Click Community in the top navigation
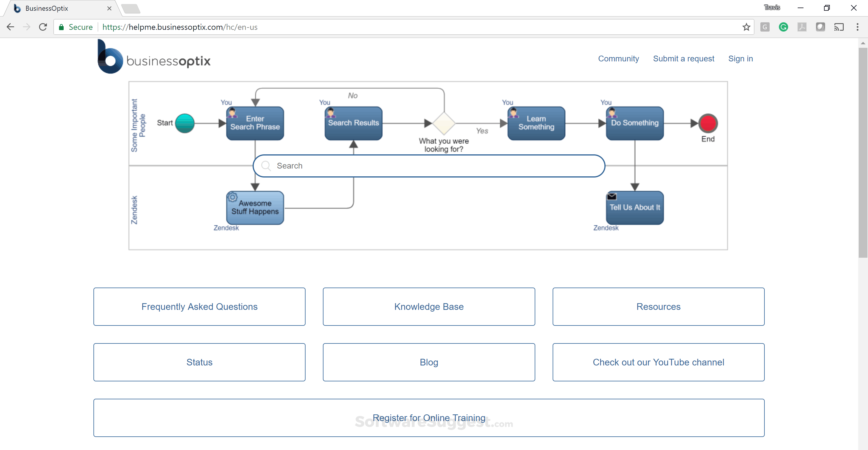The width and height of the screenshot is (868, 450). [x=618, y=58]
